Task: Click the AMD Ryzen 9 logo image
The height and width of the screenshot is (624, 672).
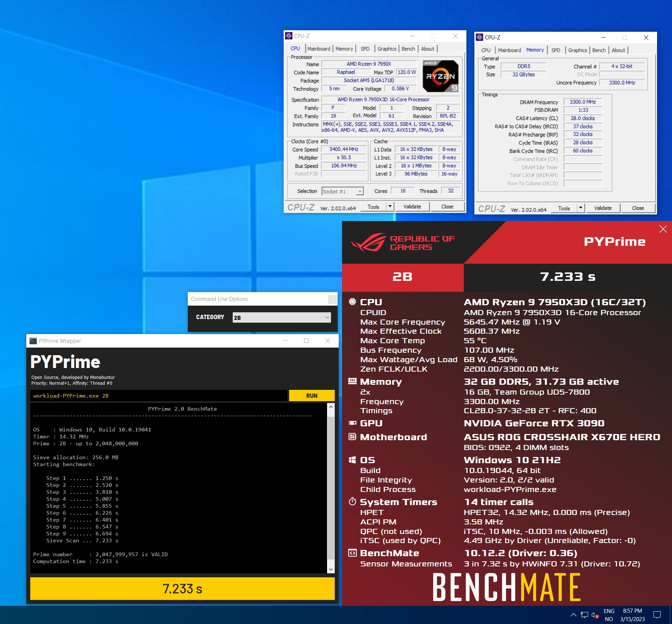Action: (x=440, y=76)
